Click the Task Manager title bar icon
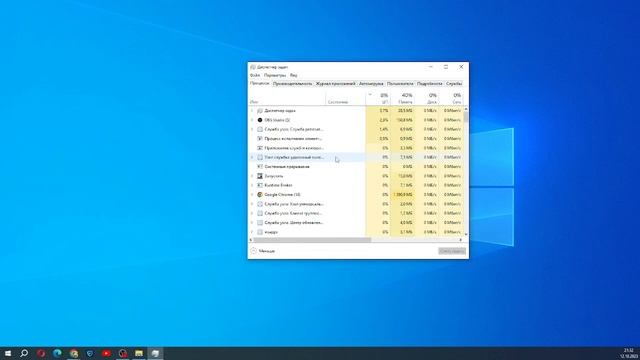640x360 pixels. (x=253, y=67)
